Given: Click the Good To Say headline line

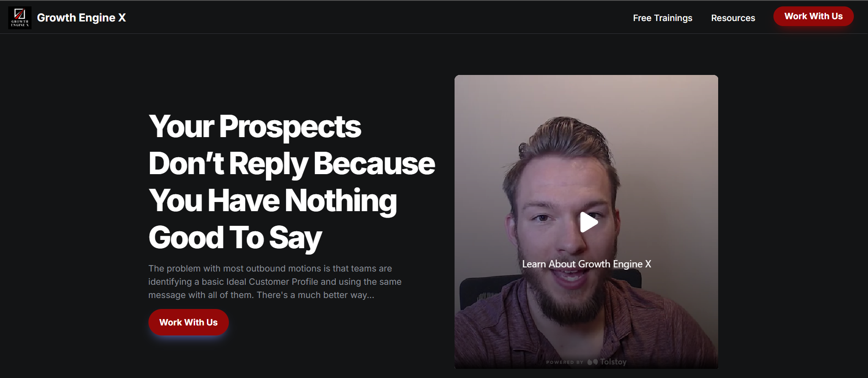Looking at the screenshot, I should click(235, 238).
